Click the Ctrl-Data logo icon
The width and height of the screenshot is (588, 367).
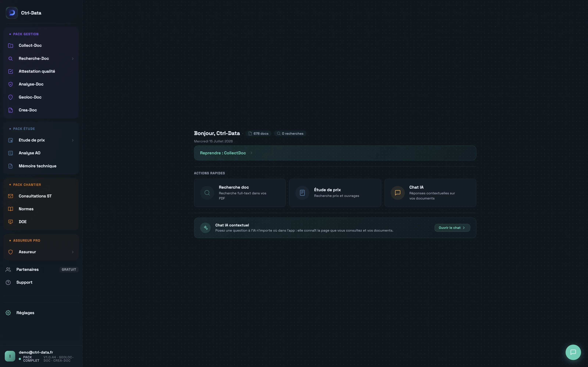point(12,13)
